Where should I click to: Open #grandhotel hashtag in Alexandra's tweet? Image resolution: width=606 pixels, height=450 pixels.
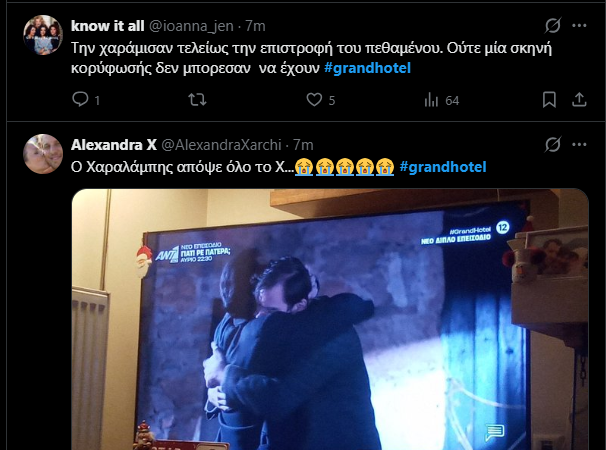(x=443, y=167)
